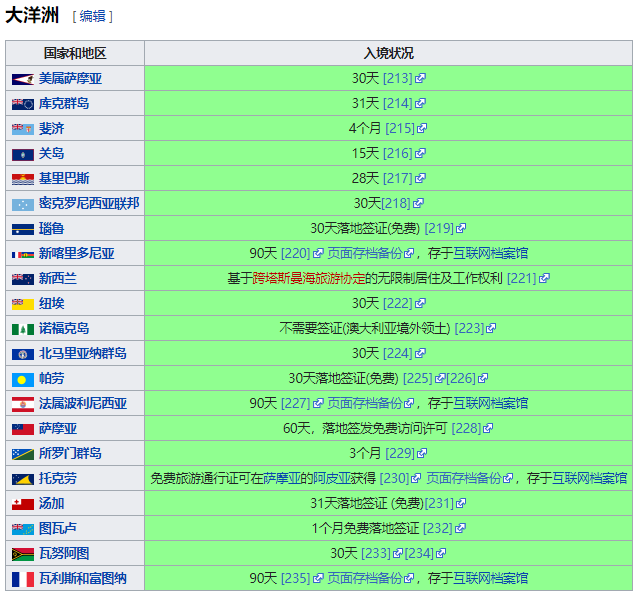
Task: Click the American Samoa flag icon
Action: coord(22,79)
